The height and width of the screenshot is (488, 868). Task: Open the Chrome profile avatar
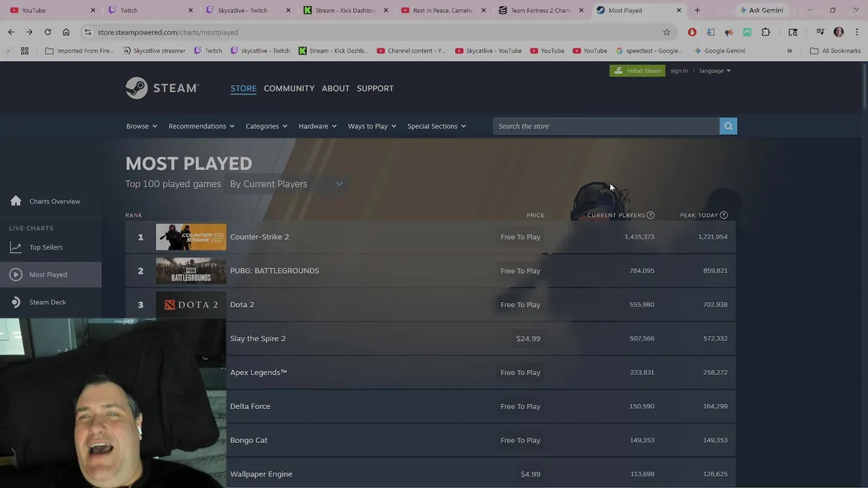pyautogui.click(x=839, y=32)
